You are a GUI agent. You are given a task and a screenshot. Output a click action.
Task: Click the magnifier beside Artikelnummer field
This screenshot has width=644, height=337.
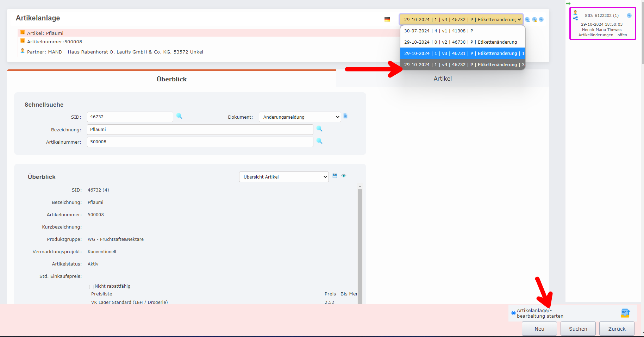[x=319, y=141]
